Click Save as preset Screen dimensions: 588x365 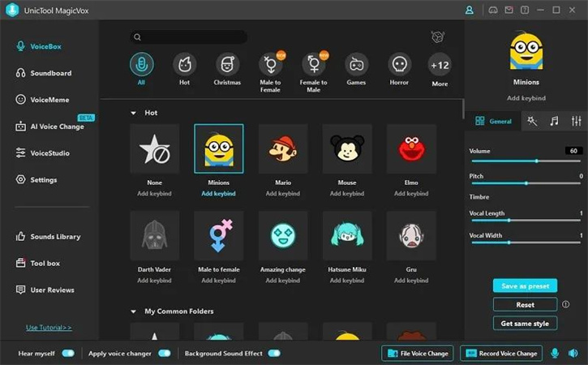pyautogui.click(x=525, y=286)
